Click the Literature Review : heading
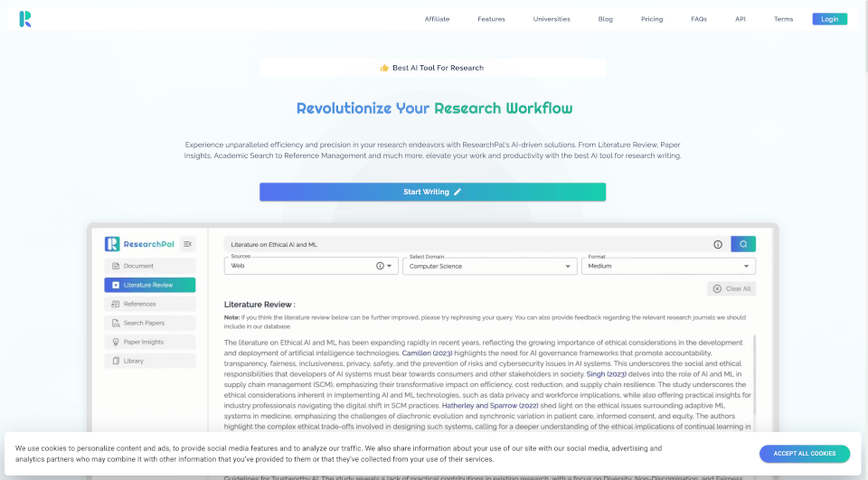 pos(259,305)
